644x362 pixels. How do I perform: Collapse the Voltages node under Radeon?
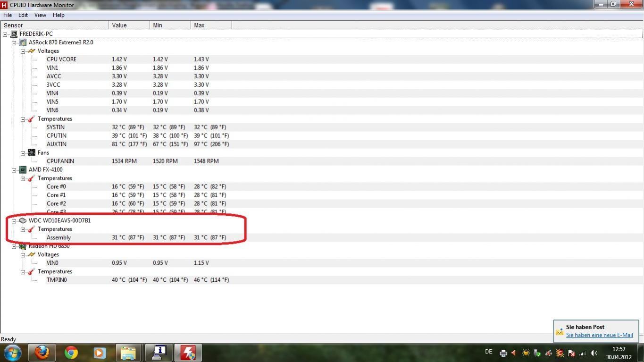[23, 255]
